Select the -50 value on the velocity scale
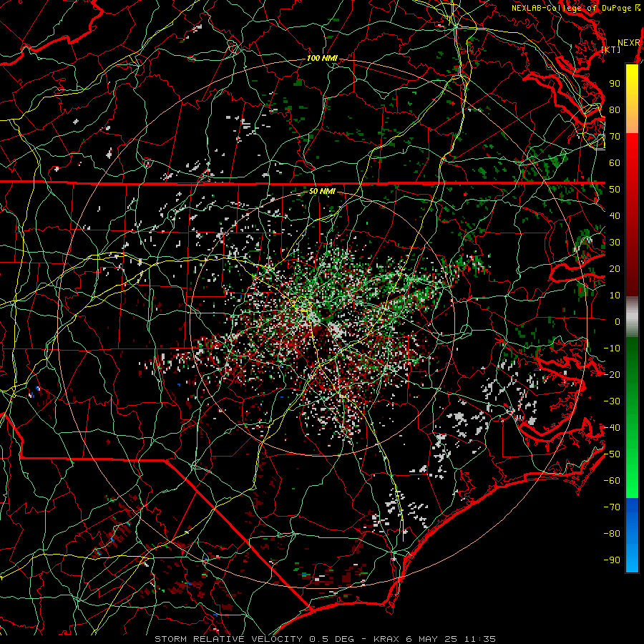The height and width of the screenshot is (644, 644). [x=612, y=454]
